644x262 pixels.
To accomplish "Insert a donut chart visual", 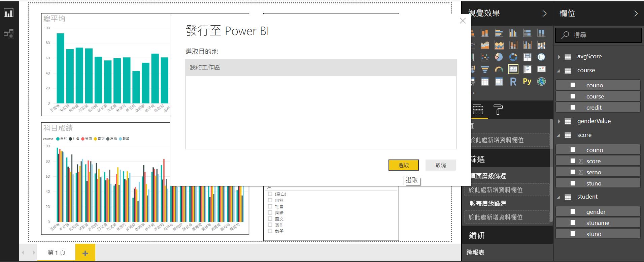I will pos(513,57).
